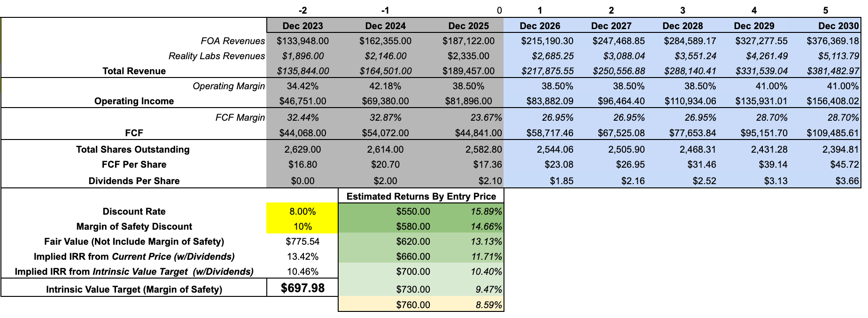Viewport: 868px width, 318px height.
Task: Select the yellow Discount Rate 8.00% cell
Action: 302,211
